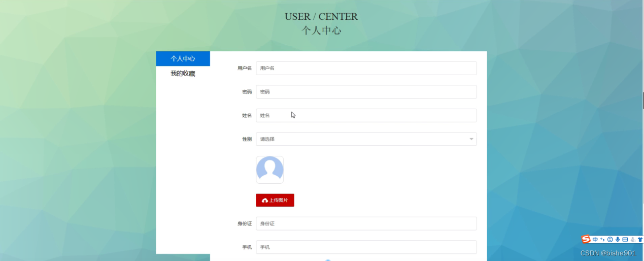Click the Sogou user account icon
Viewport: 644px width, 261px height.
633,240
